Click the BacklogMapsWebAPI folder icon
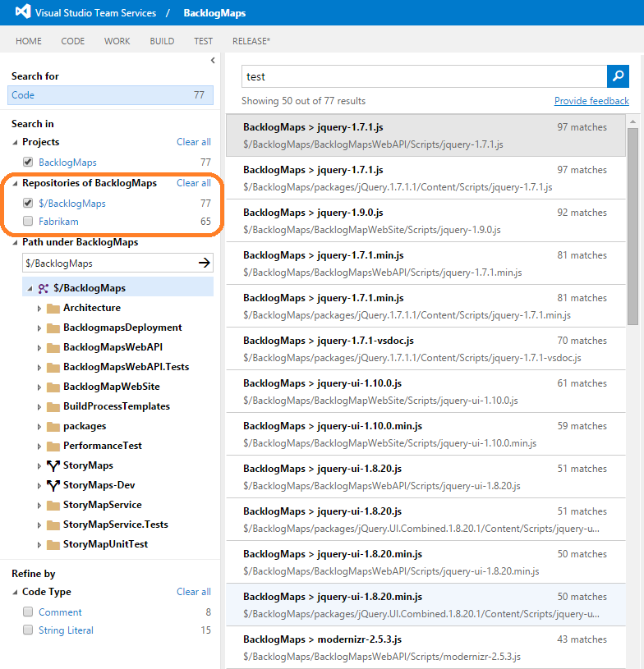Viewport: 644px width, 669px height. pyautogui.click(x=53, y=347)
